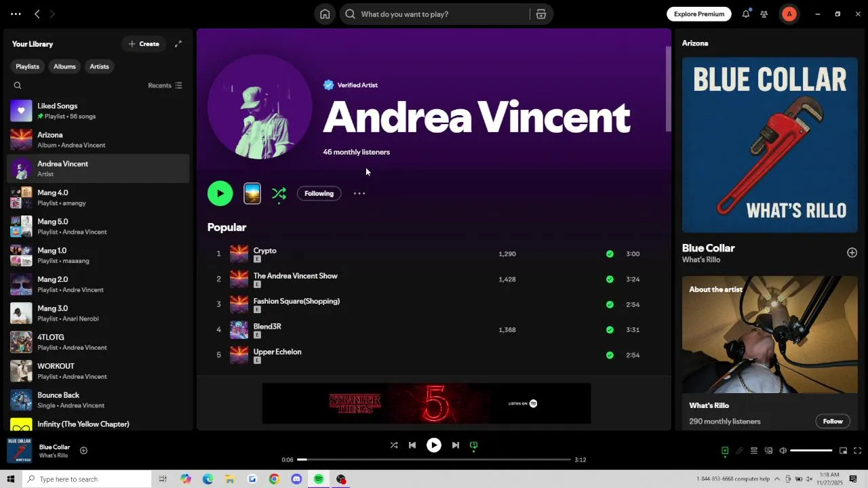Play Andrea Vincent with the green play button
Viewport: 868px width, 488px height.
[x=220, y=194]
